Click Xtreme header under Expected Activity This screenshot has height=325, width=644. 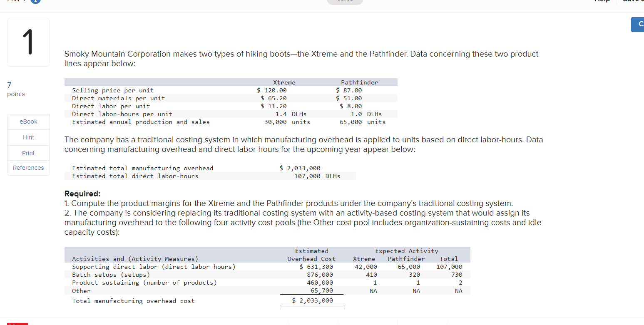click(x=364, y=259)
